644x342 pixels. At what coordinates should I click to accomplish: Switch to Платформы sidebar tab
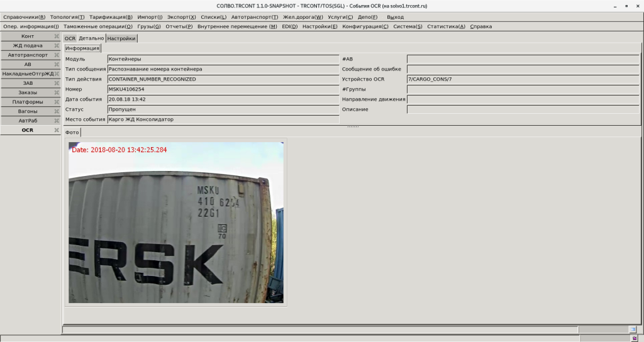(28, 102)
